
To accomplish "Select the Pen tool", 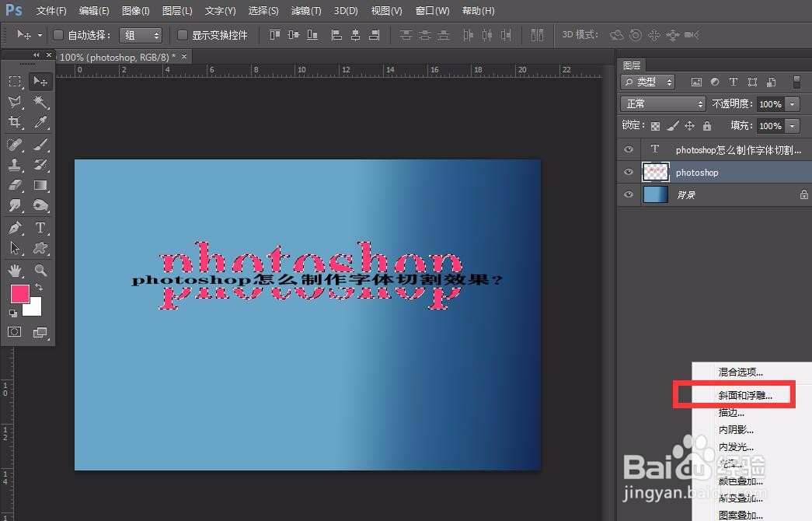I will 15,228.
